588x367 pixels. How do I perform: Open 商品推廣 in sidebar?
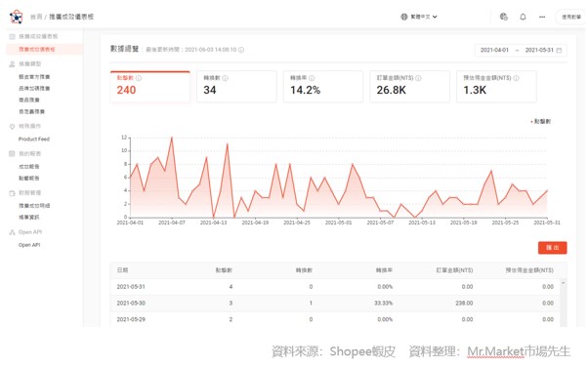coord(29,101)
